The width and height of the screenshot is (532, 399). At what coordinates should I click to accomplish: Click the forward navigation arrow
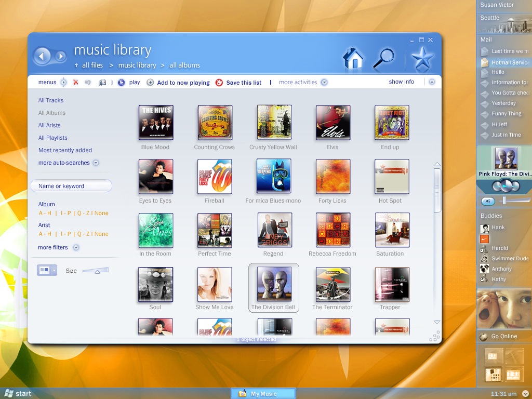[60, 56]
